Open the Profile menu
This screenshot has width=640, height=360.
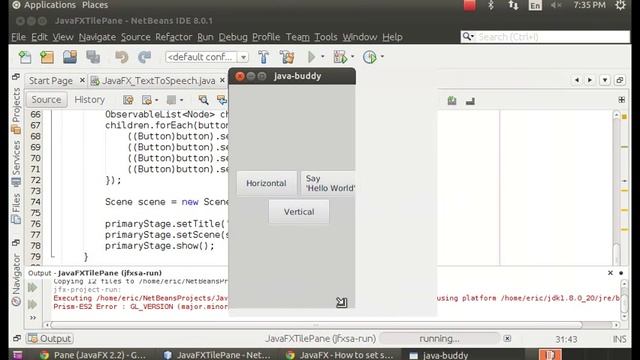266,37
